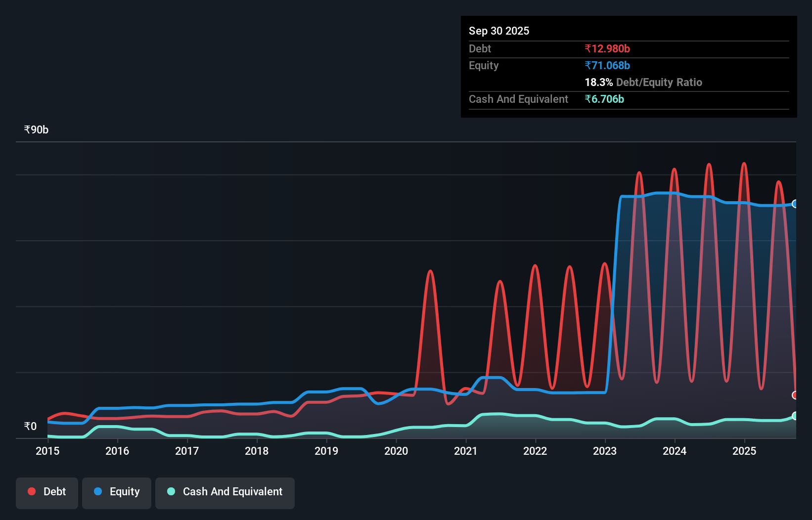
Task: Click the ₹90b axis label
Action: click(x=36, y=130)
